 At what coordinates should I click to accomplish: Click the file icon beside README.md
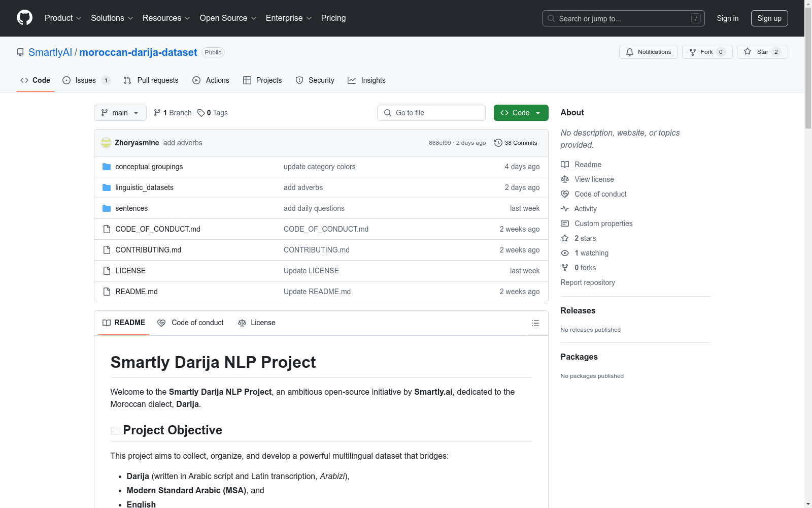107,292
